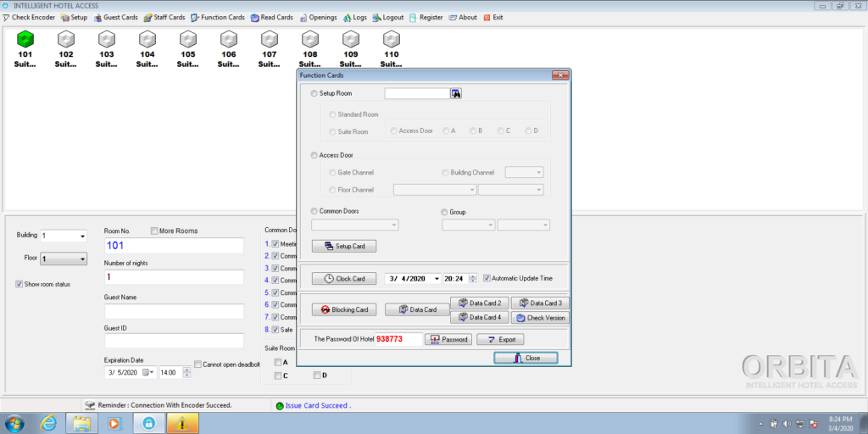Click the green room 101 icon
This screenshot has height=434, width=868.
[25, 39]
